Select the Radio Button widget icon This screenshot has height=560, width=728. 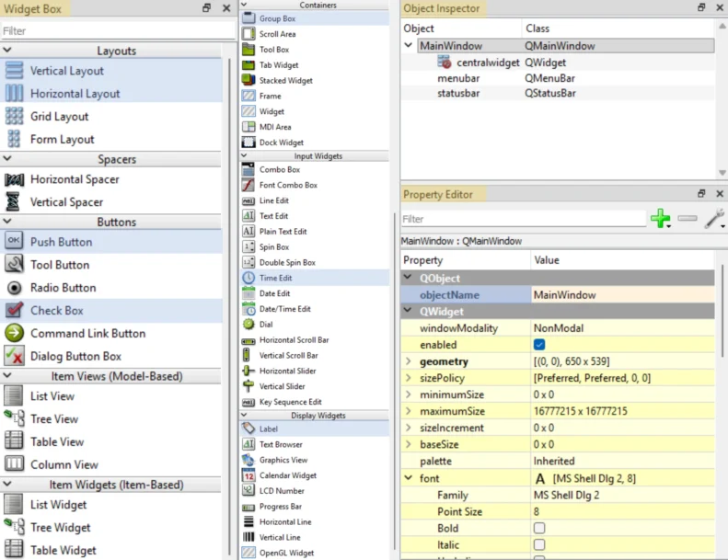coord(14,288)
